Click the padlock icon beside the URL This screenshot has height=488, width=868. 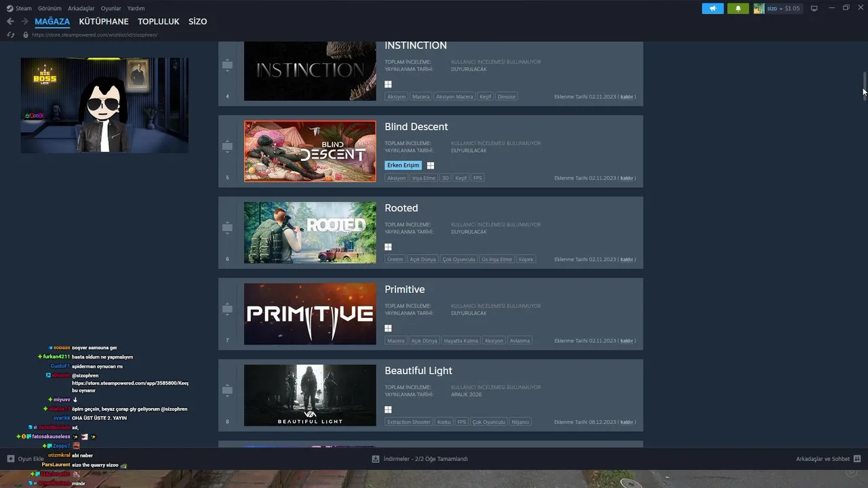tap(26, 35)
